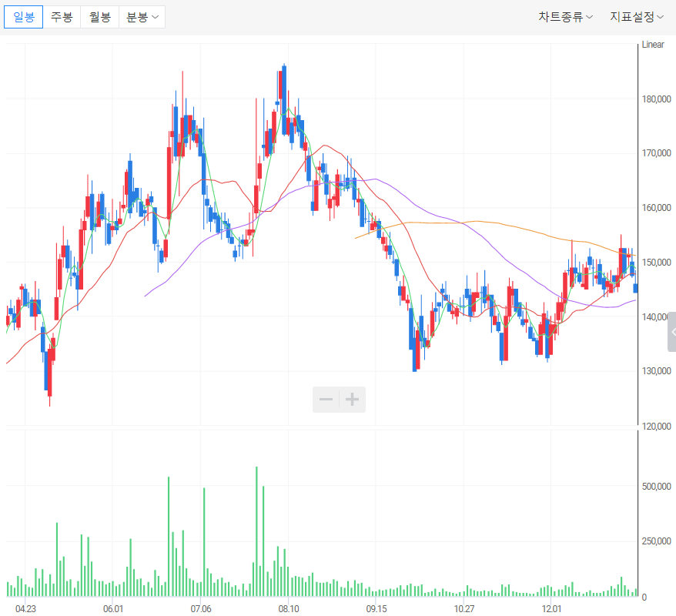Click the minus zoom-out button on chart

pos(326,400)
